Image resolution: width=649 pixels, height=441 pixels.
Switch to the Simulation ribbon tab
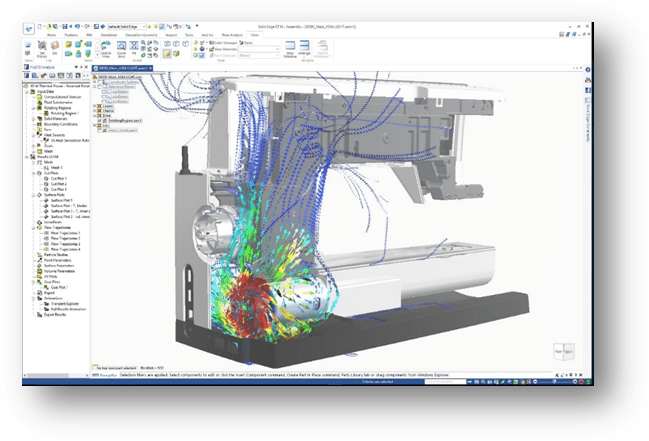[107, 33]
